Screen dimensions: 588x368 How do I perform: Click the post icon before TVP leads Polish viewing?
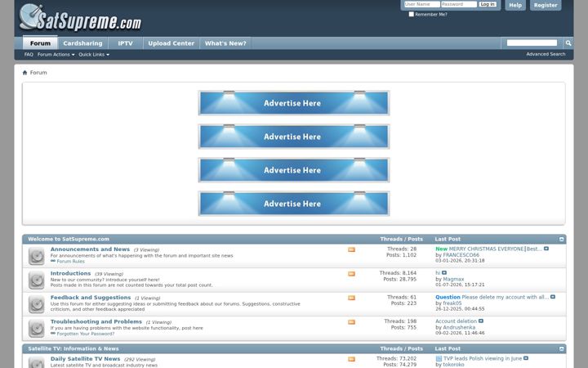pos(439,359)
